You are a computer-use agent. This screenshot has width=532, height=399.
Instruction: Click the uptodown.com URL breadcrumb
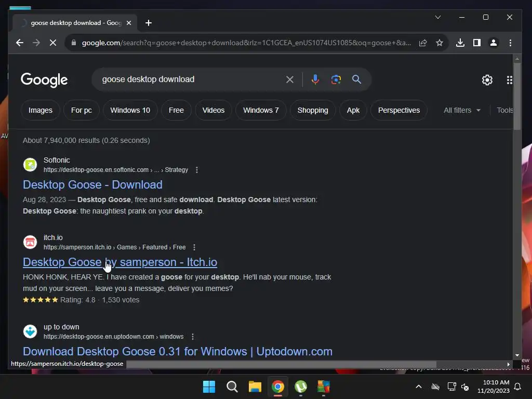(x=114, y=337)
